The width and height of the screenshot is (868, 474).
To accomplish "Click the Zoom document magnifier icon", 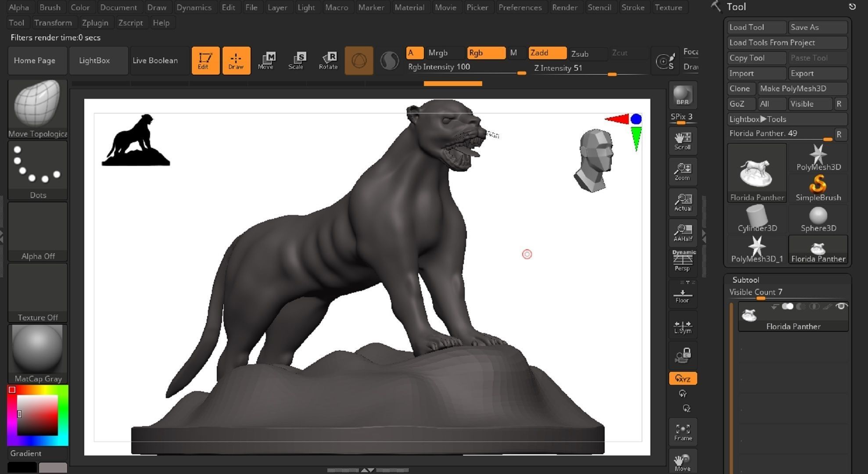I will (x=683, y=172).
